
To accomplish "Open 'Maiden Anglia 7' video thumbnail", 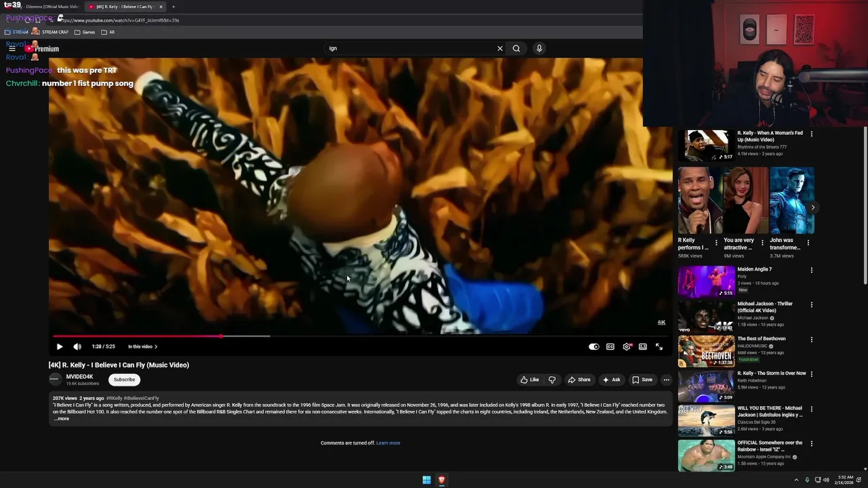I will [x=706, y=281].
